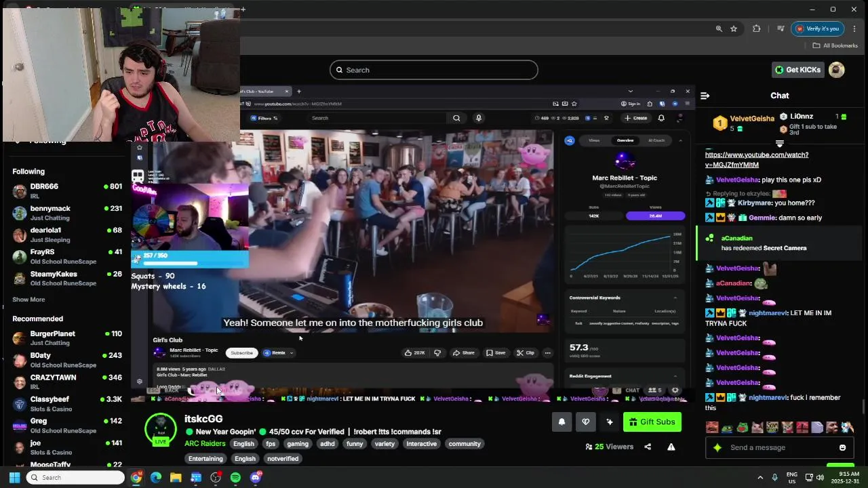This screenshot has width=868, height=488.
Task: Collapse the chat panel with arrow icon
Action: (x=705, y=96)
